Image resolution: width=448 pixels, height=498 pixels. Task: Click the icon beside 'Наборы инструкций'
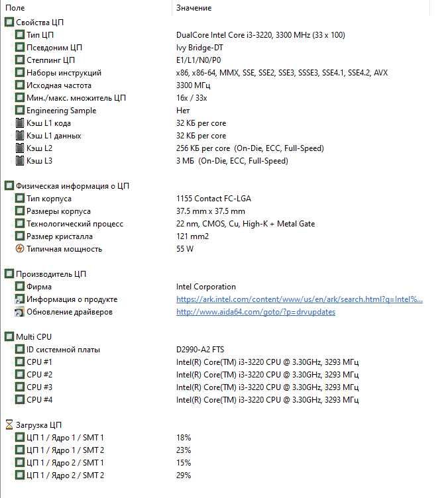[x=20, y=72]
